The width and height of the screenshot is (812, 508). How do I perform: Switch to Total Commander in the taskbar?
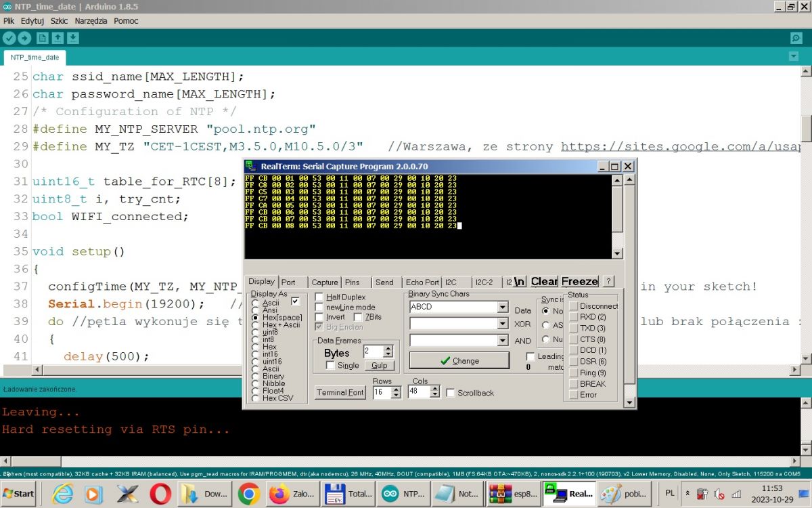(x=348, y=494)
